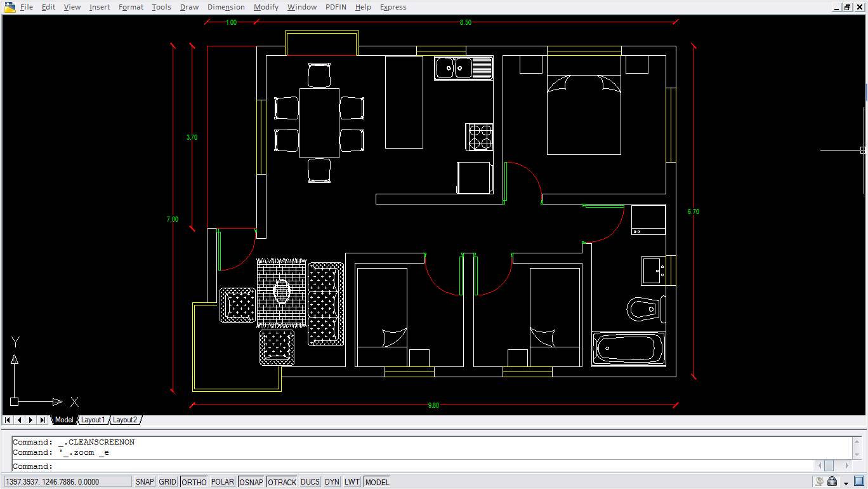Toggle SNAP mode in status bar
Viewport: 868px width, 489px height.
pos(145,482)
